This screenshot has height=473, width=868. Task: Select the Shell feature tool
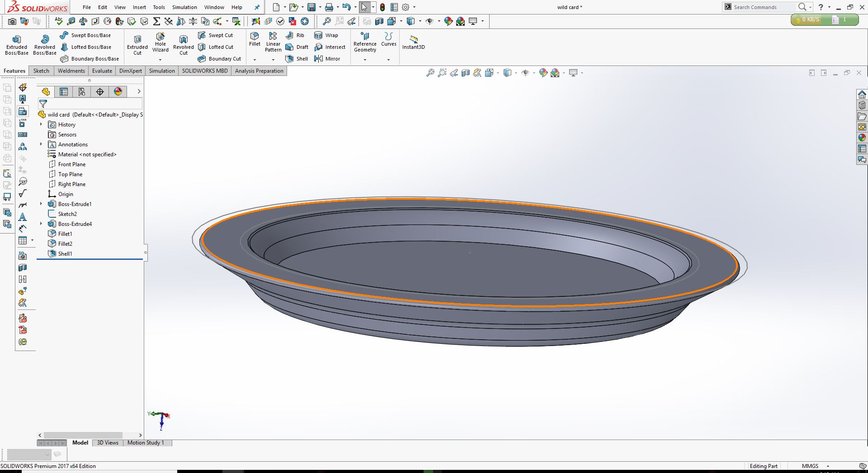[297, 59]
